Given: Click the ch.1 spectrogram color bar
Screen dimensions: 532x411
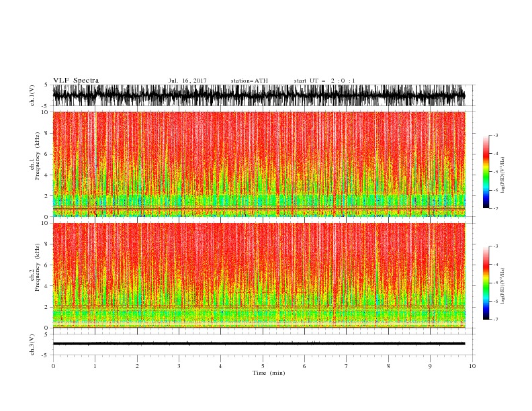Looking at the screenshot, I should click(486, 172).
